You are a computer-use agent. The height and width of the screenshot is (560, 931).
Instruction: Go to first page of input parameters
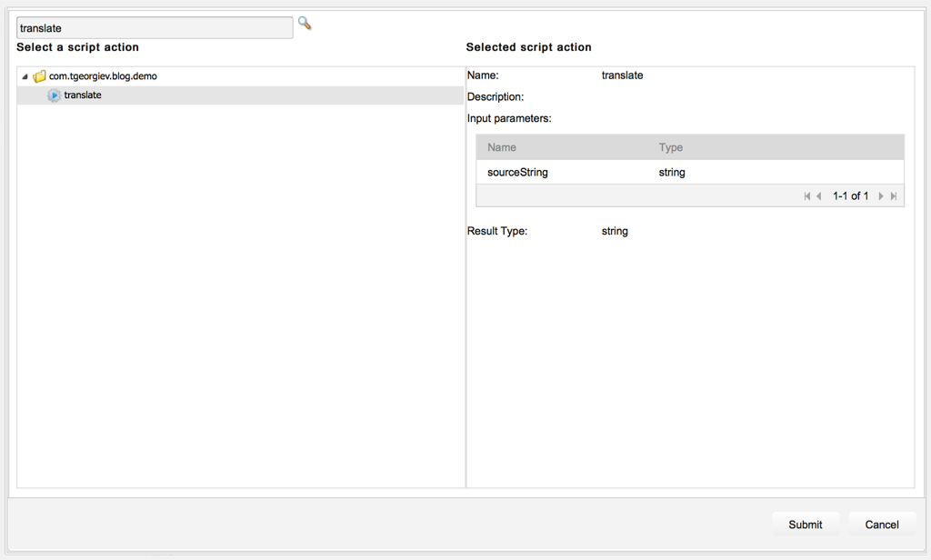806,196
